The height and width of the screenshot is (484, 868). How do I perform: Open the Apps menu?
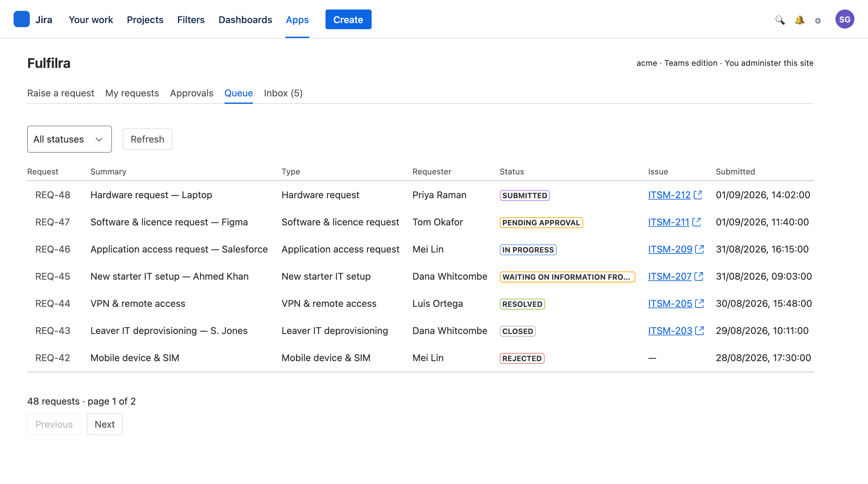coord(297,20)
